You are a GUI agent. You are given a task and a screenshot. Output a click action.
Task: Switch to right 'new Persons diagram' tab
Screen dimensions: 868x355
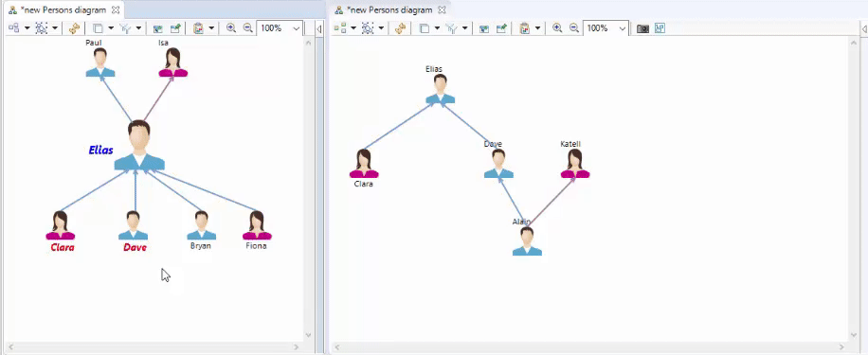point(389,10)
